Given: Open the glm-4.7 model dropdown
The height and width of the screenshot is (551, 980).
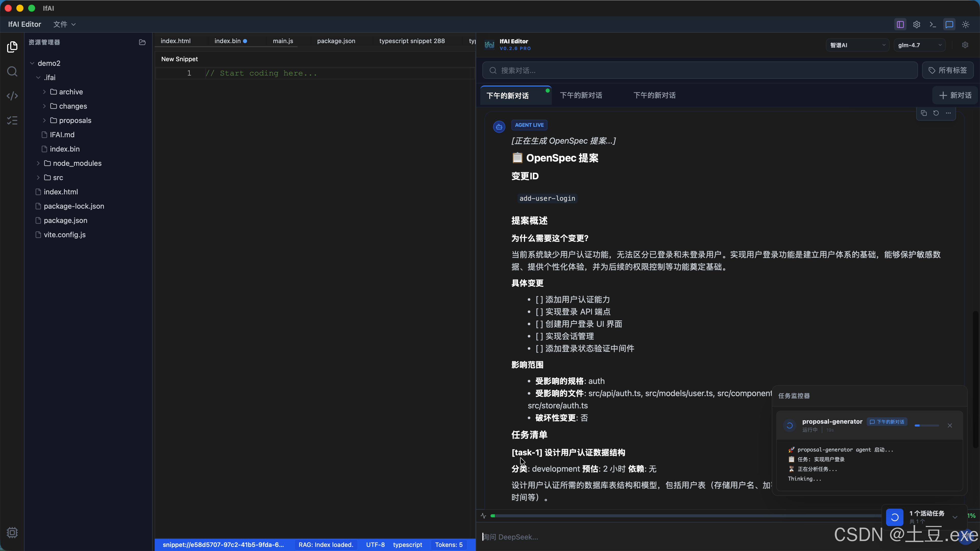Looking at the screenshot, I should coord(919,45).
